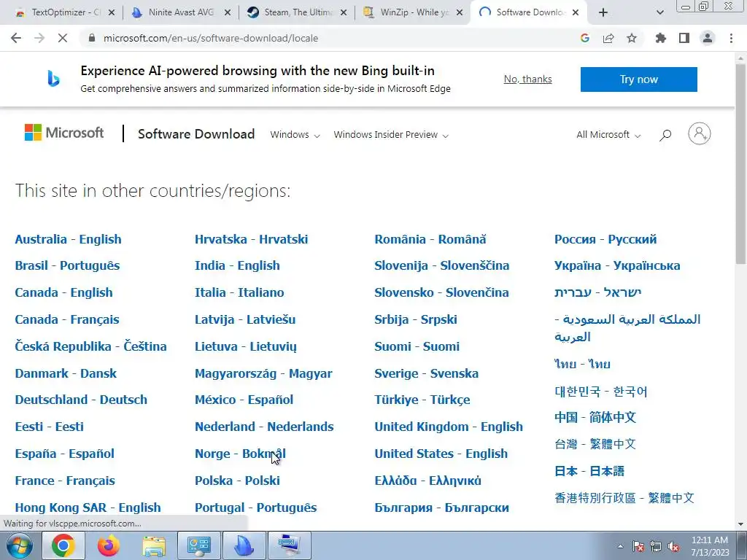Go back using the browser back arrow
The image size is (747, 560).
pos(16,38)
